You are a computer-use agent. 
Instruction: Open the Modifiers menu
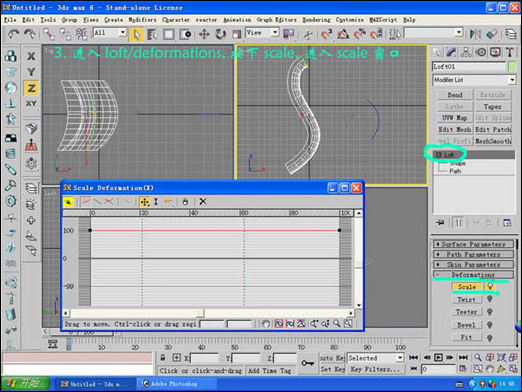142,20
